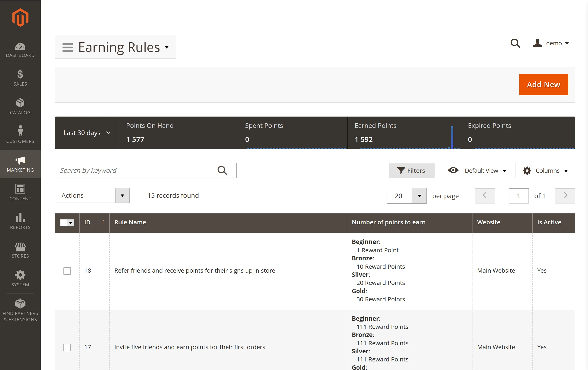Select the Reports sidebar icon
This screenshot has width=588, height=370.
click(20, 221)
